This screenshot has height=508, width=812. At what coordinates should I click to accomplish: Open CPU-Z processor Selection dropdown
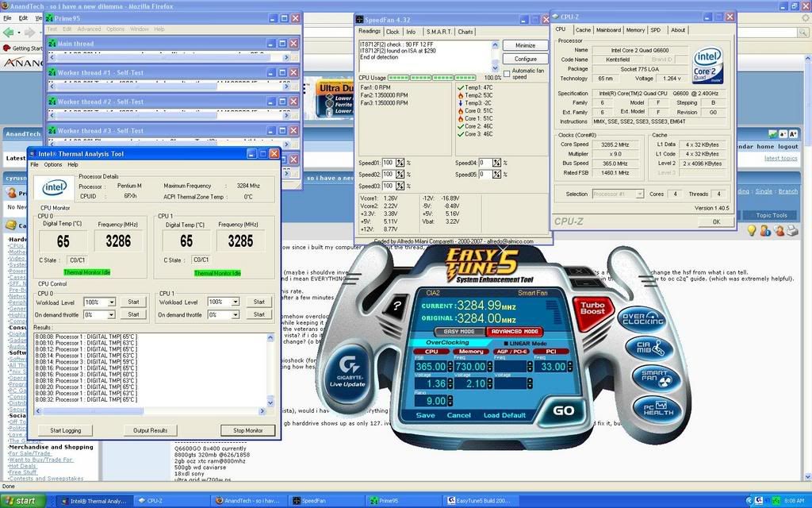(640, 194)
